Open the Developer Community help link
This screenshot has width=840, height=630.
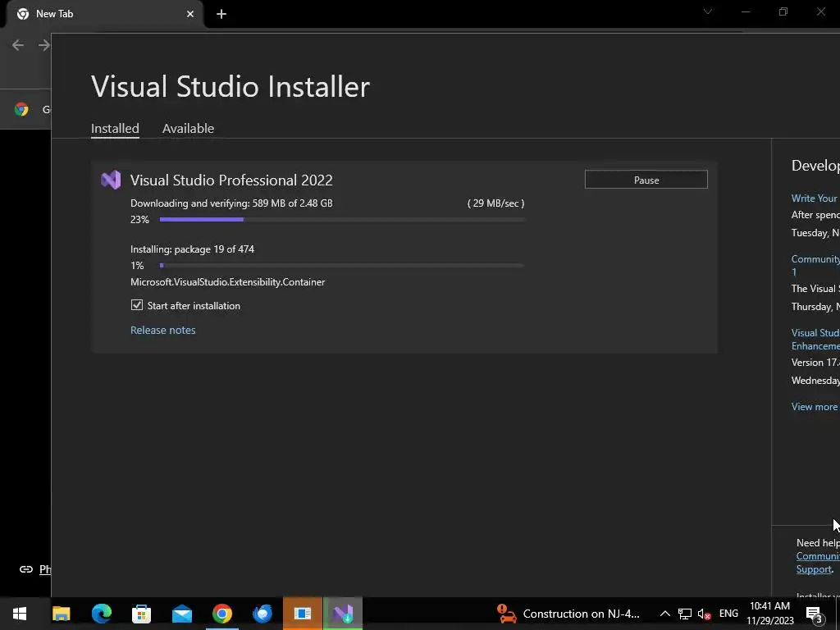click(818, 556)
